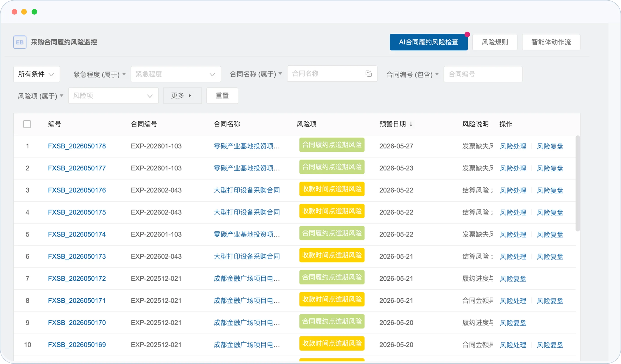Click the yellow minimize window button
621x364 pixels.
click(x=24, y=12)
